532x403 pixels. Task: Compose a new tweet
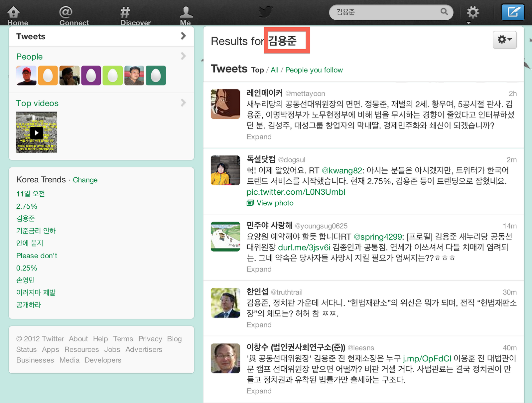(513, 12)
